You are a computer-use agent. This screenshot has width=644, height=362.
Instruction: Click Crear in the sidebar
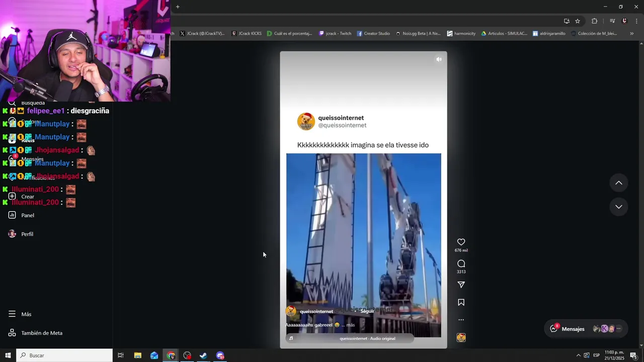coord(21,197)
